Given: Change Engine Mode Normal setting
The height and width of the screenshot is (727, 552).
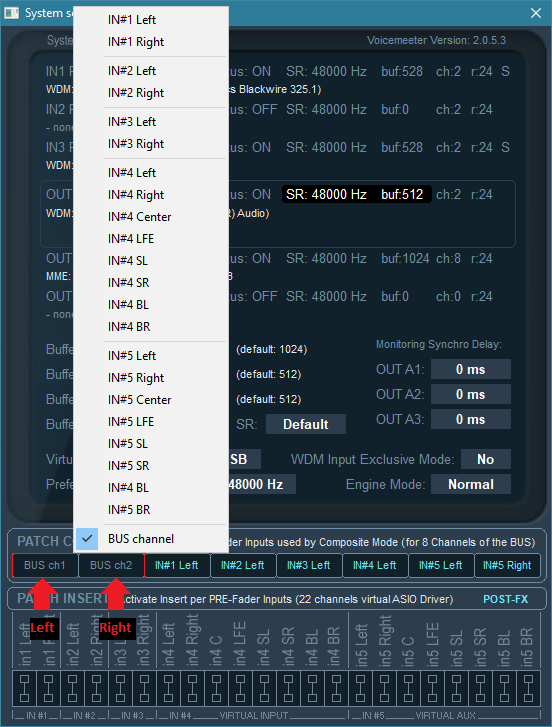Looking at the screenshot, I should (x=471, y=485).
